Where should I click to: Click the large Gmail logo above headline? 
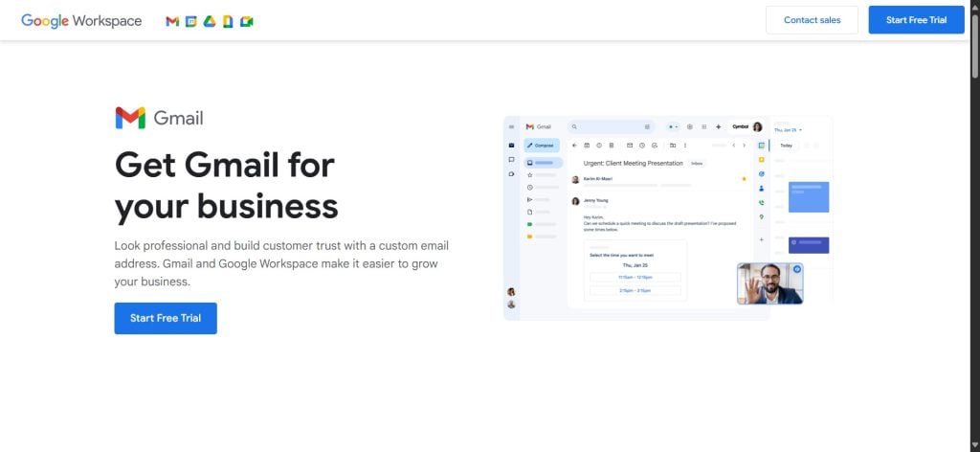(x=160, y=118)
